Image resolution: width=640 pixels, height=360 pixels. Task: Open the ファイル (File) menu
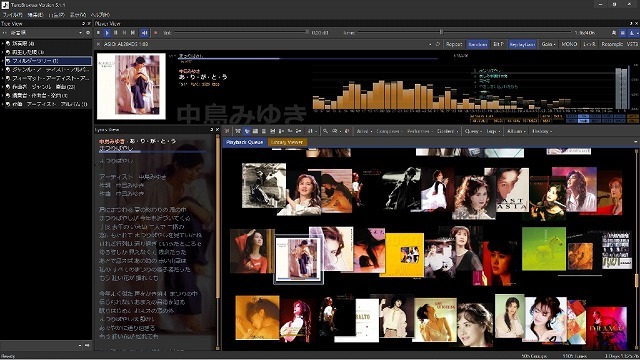(12, 15)
